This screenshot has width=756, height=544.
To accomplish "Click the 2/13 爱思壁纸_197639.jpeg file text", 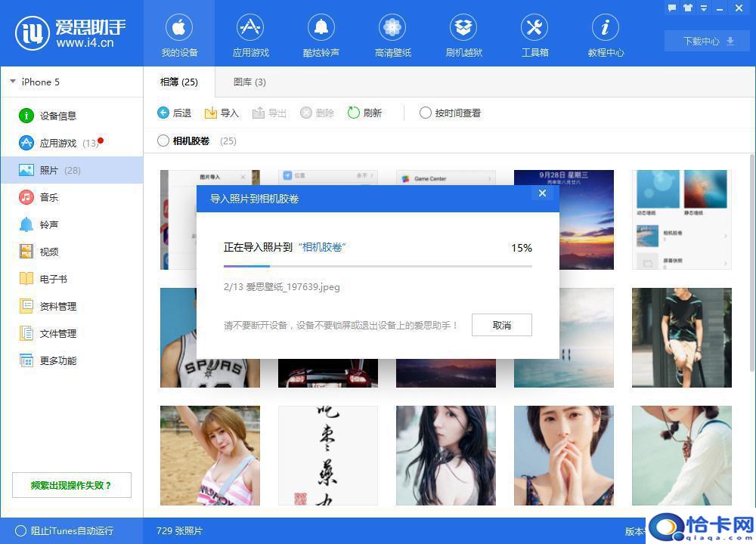I will [x=281, y=286].
